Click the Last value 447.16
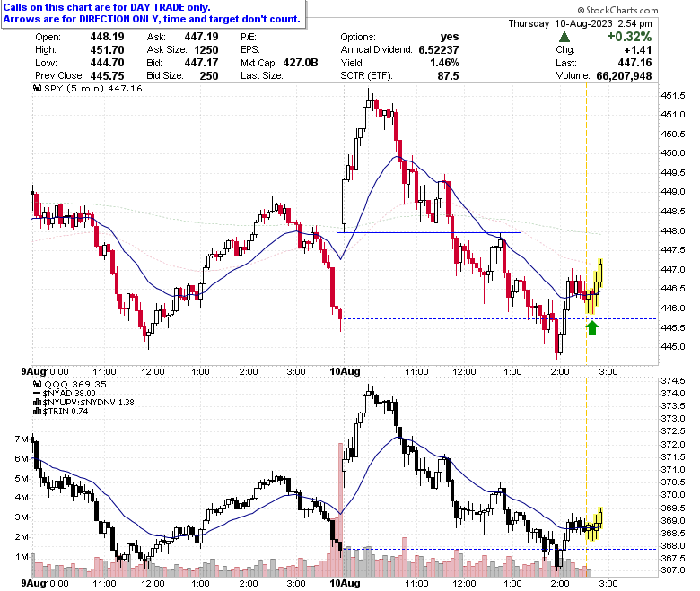 click(x=634, y=63)
